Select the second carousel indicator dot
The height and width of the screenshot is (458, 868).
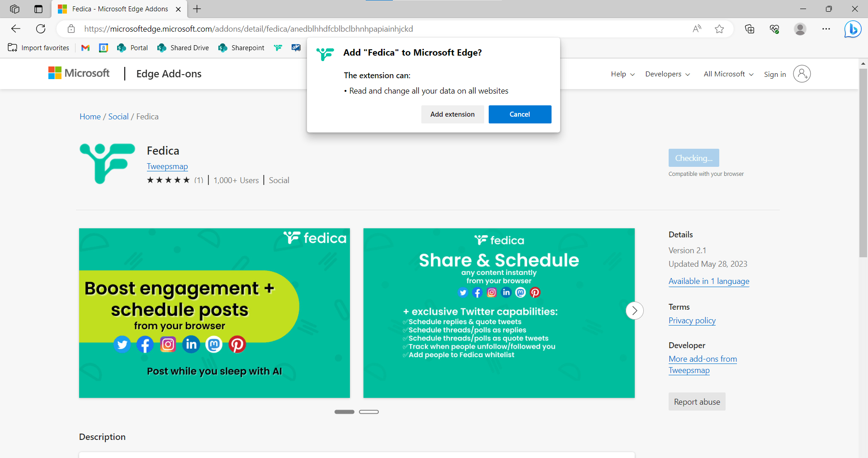coord(369,411)
